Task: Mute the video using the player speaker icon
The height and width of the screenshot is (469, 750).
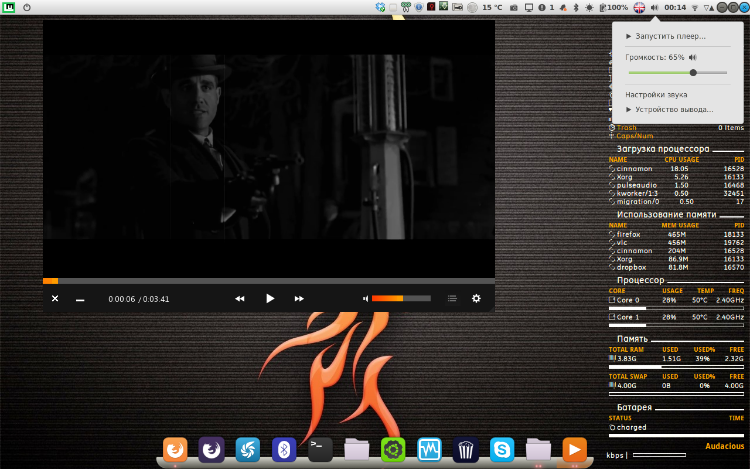Action: [x=365, y=298]
